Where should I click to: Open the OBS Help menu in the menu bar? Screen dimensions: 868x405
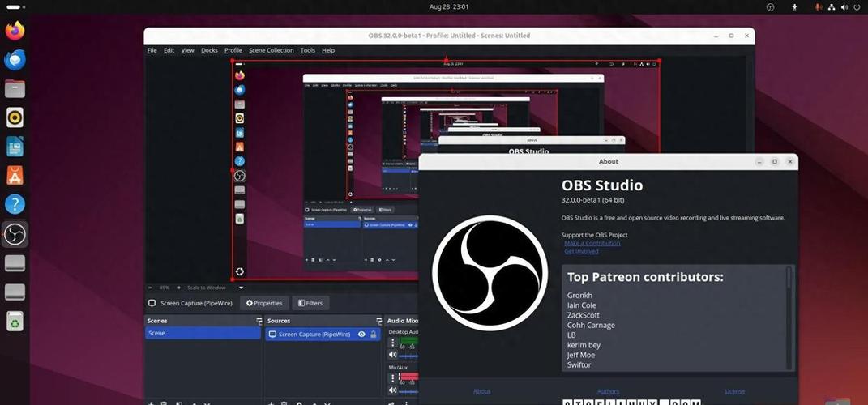coord(328,50)
